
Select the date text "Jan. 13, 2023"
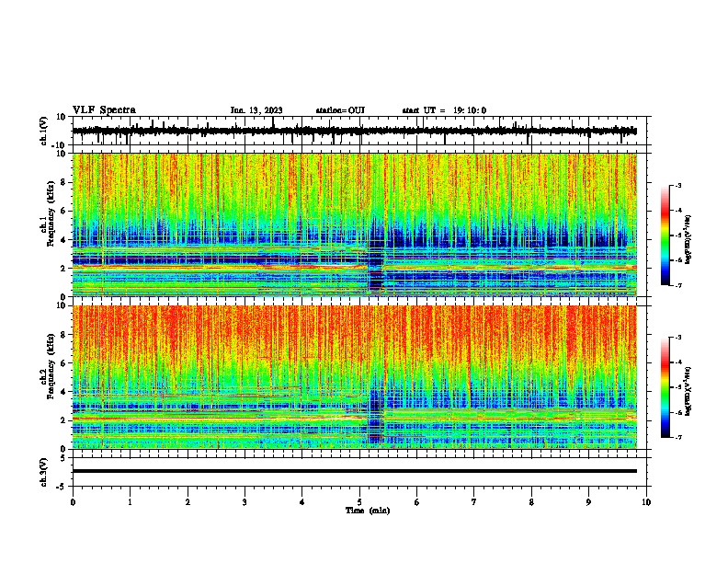[256, 110]
